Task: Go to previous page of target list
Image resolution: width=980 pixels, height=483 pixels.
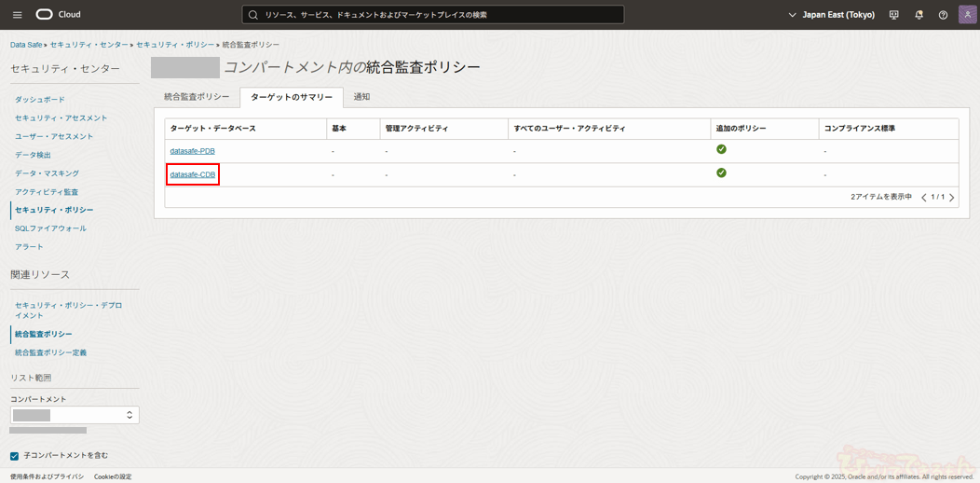Action: click(x=924, y=198)
